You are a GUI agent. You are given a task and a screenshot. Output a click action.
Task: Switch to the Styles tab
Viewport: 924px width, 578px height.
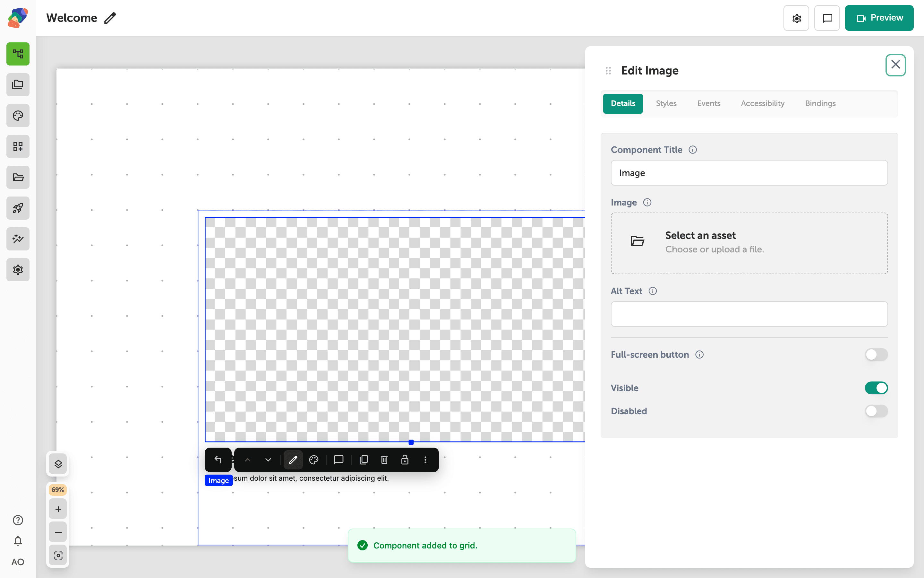(666, 103)
